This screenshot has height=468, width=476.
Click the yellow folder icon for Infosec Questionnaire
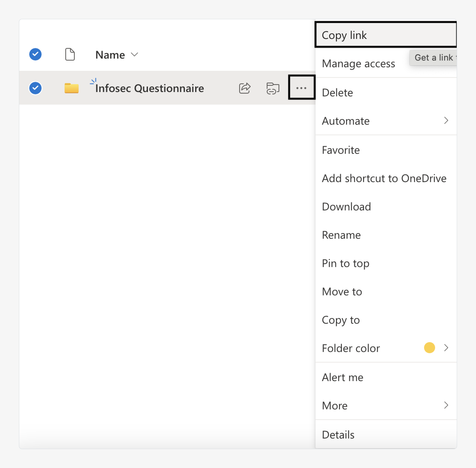click(71, 88)
